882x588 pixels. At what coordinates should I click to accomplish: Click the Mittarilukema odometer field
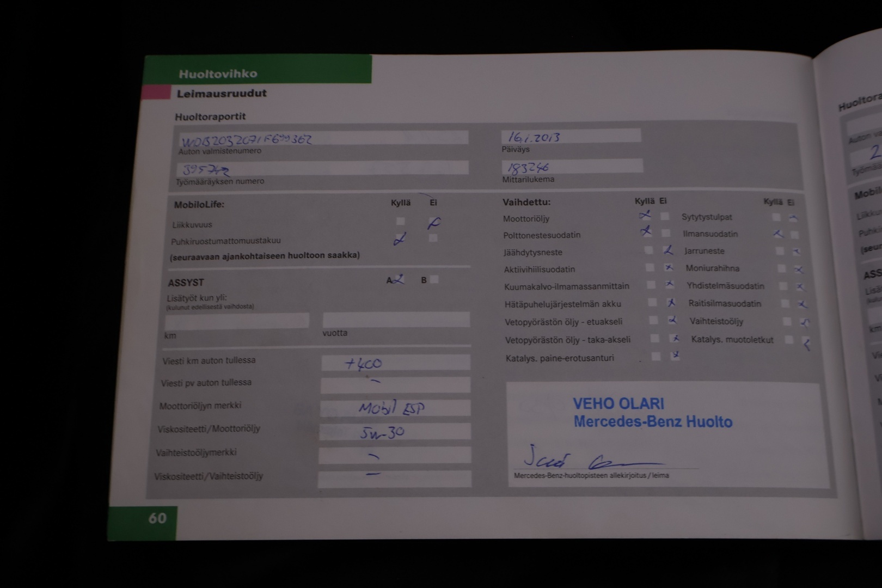(572, 167)
